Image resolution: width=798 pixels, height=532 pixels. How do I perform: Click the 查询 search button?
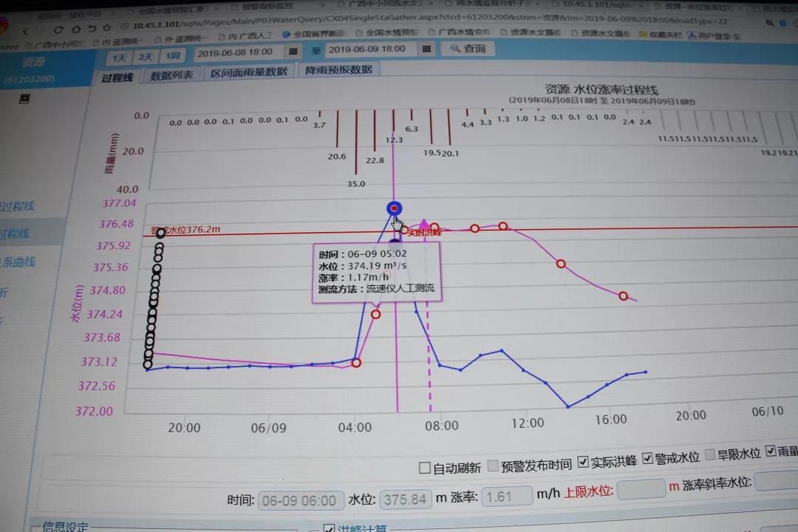click(468, 48)
